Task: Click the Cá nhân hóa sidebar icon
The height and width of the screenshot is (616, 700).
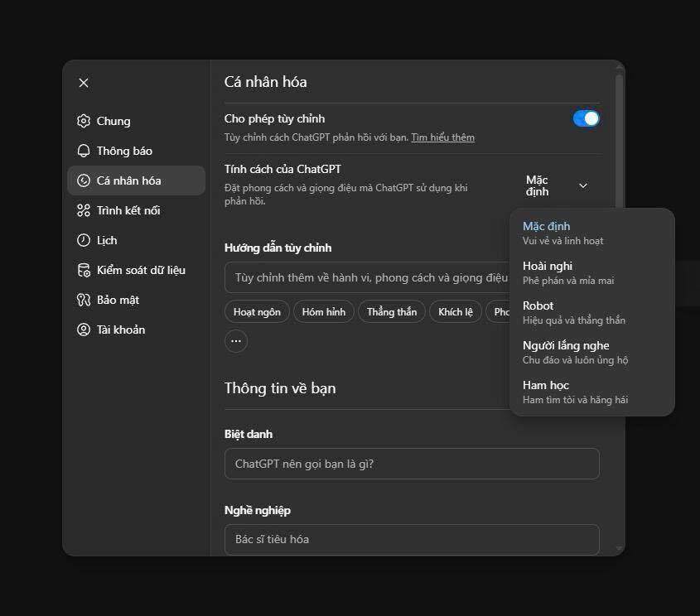Action: click(x=83, y=180)
